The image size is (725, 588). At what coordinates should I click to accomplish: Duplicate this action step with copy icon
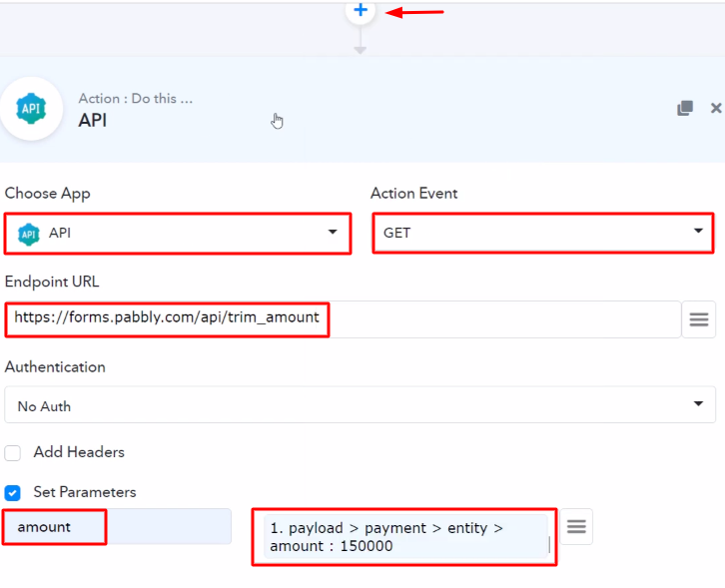685,108
